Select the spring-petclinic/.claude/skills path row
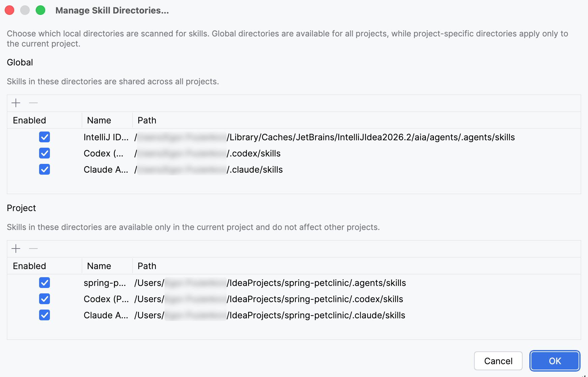This screenshot has width=588, height=377. click(317, 315)
